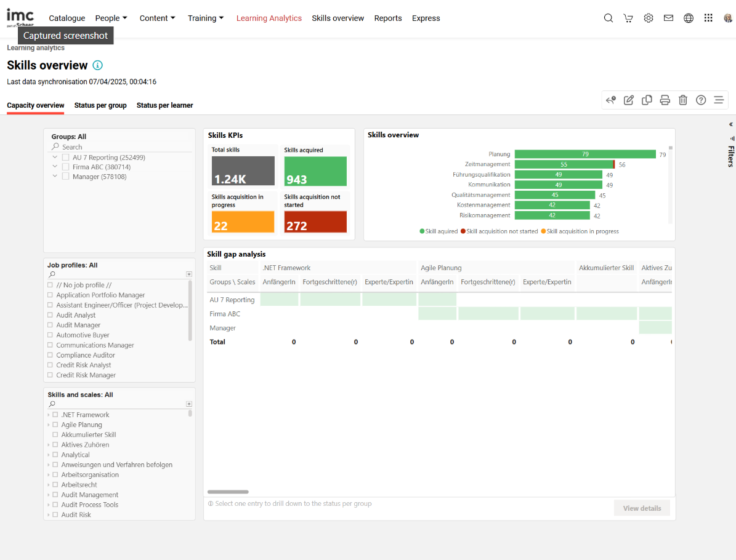This screenshot has width=736, height=560.
Task: Open the mail envelope icon
Action: (668, 18)
